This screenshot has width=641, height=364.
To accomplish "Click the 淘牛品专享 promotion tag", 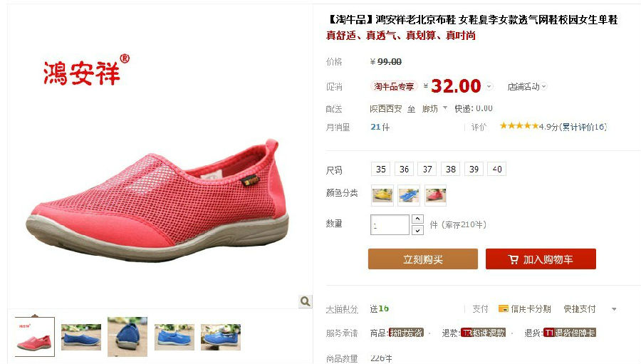I will [x=394, y=86].
